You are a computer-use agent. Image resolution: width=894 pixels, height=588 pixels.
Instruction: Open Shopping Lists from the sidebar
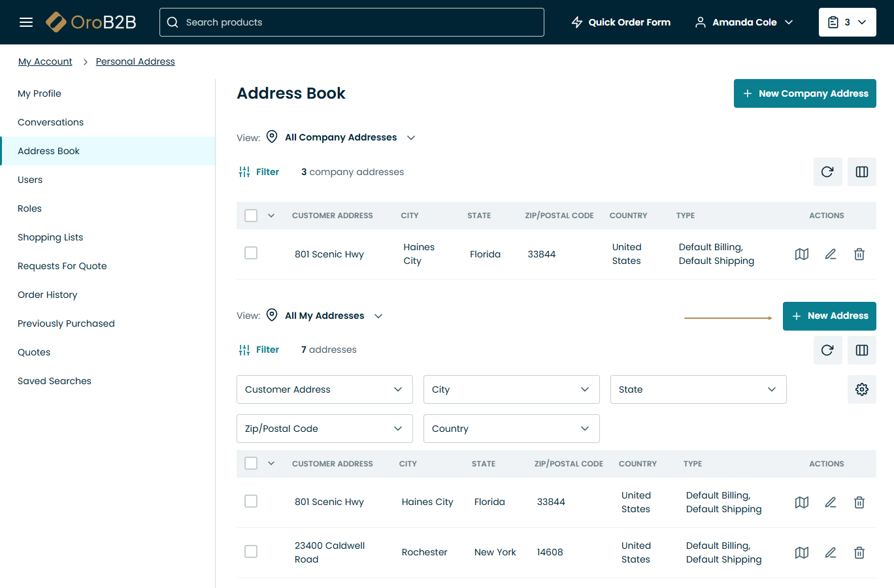click(x=50, y=237)
